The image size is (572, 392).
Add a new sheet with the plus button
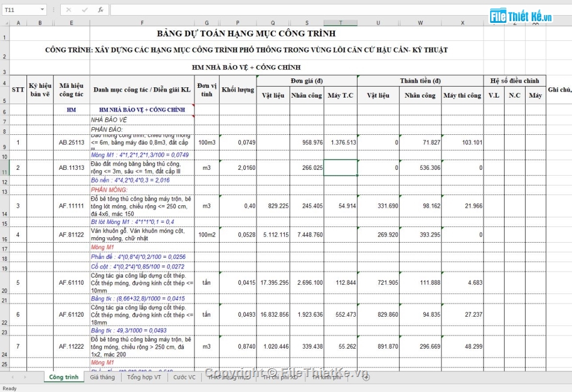pos(366,377)
